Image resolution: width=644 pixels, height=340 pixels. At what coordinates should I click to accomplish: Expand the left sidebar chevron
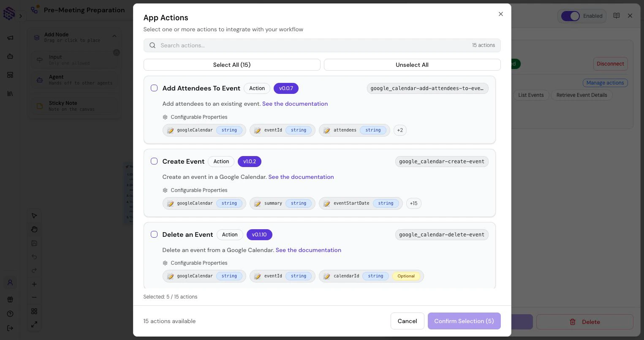tap(20, 16)
